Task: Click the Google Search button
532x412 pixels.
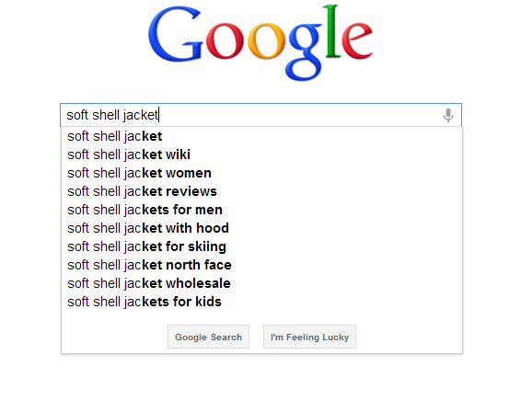Action: coord(208,337)
